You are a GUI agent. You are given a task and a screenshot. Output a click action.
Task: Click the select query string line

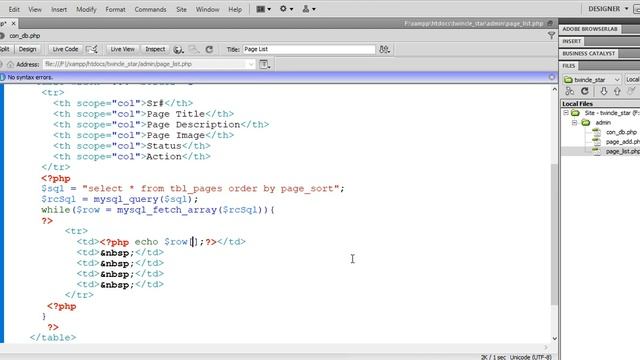pos(193,189)
